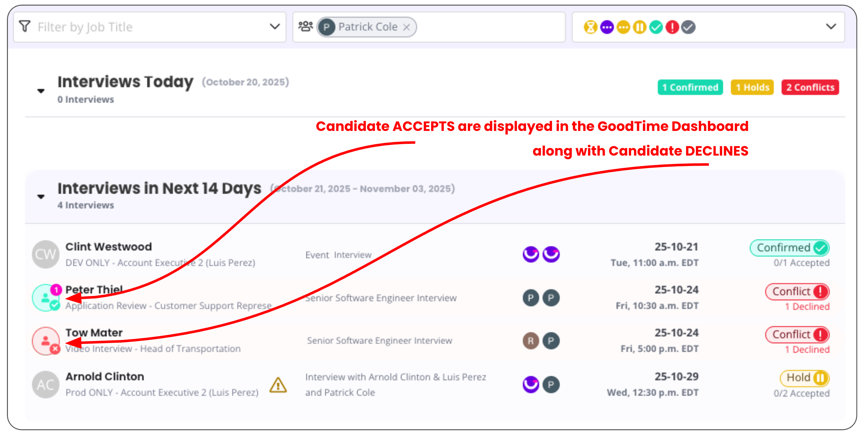Click the 1 Confirmed summary badge

click(690, 87)
